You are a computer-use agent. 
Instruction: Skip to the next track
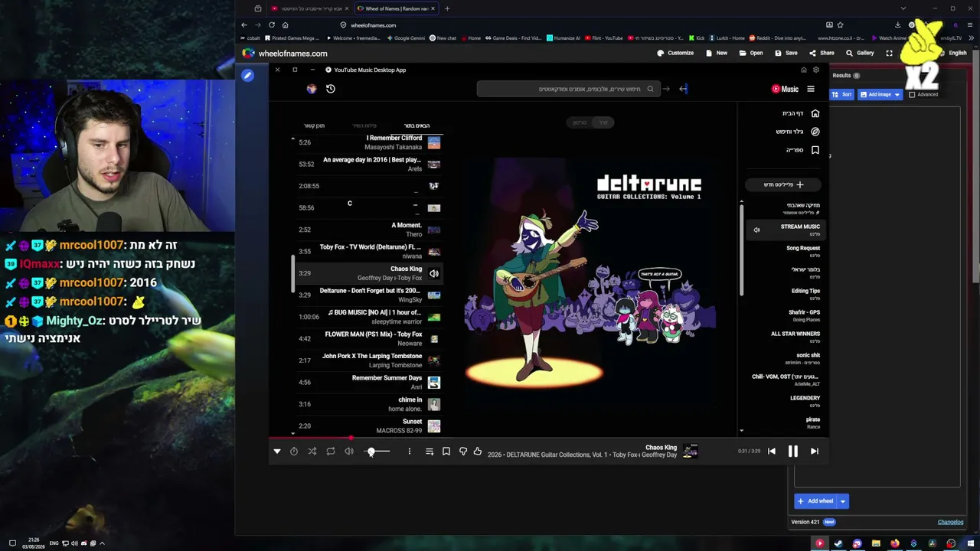(814, 452)
